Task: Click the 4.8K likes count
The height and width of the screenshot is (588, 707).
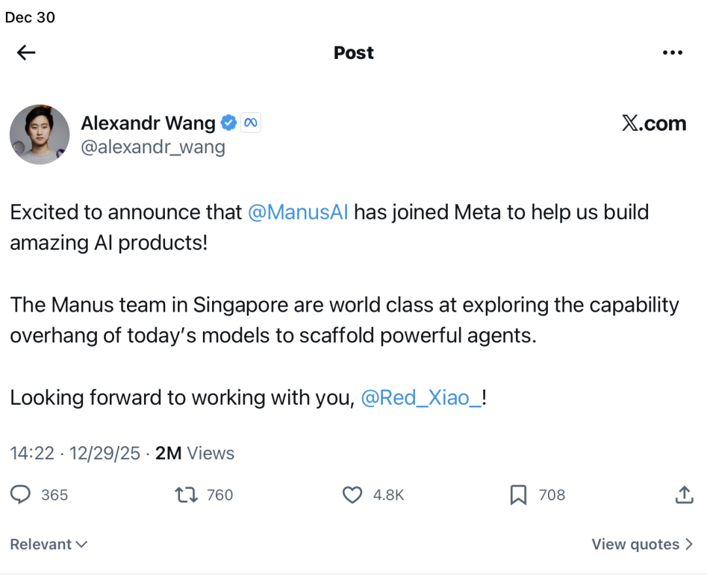Action: click(x=388, y=495)
